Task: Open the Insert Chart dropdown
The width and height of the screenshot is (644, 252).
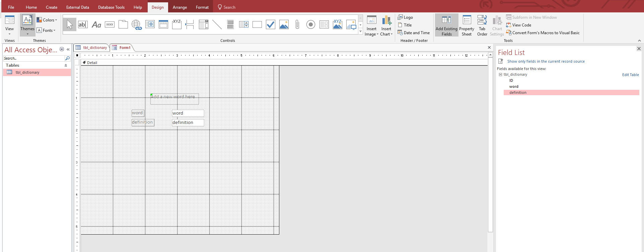Action: click(x=386, y=31)
